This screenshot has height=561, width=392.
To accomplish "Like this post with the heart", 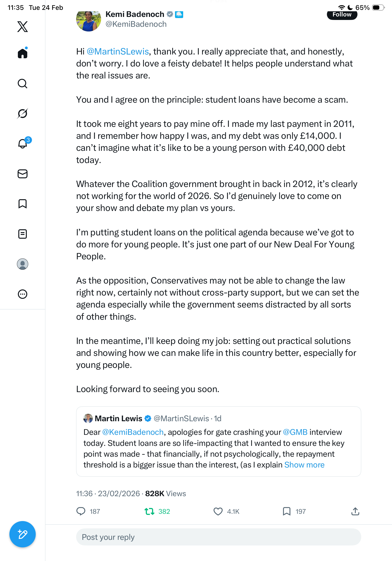I will 218,511.
